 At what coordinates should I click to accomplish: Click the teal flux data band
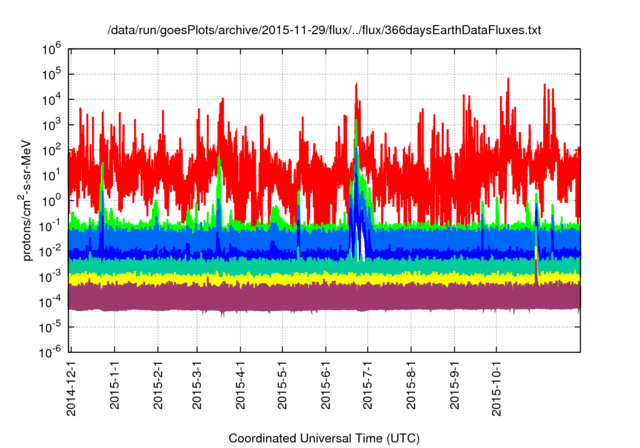pos(324,267)
